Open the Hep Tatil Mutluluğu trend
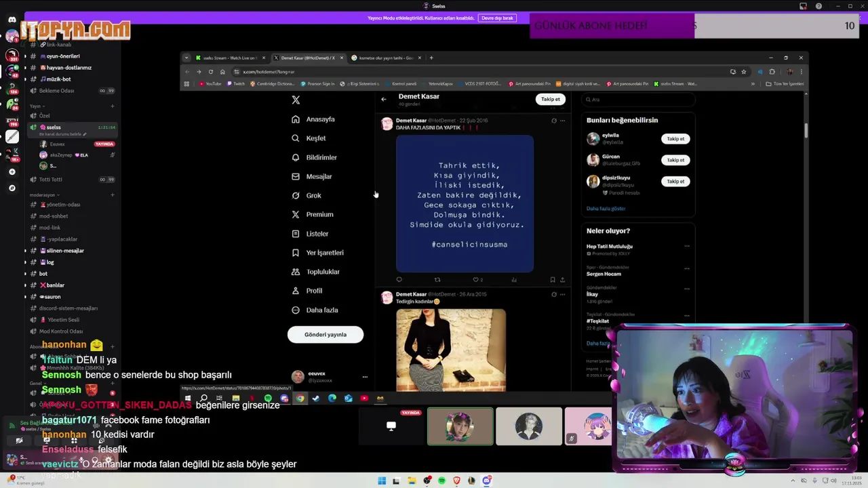The width and height of the screenshot is (868, 488). (x=610, y=247)
